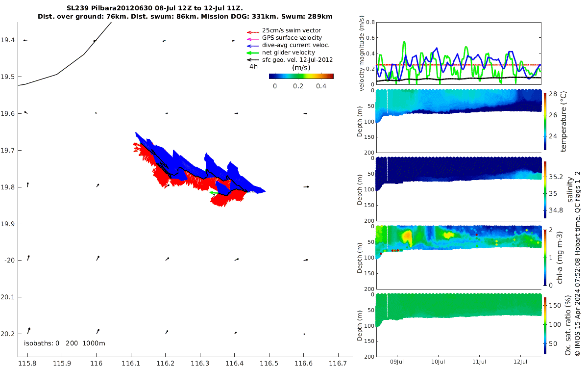This screenshot has height=368, width=588.
Task: Select the 'GPS surface velocity' legend label
Action: click(292, 38)
